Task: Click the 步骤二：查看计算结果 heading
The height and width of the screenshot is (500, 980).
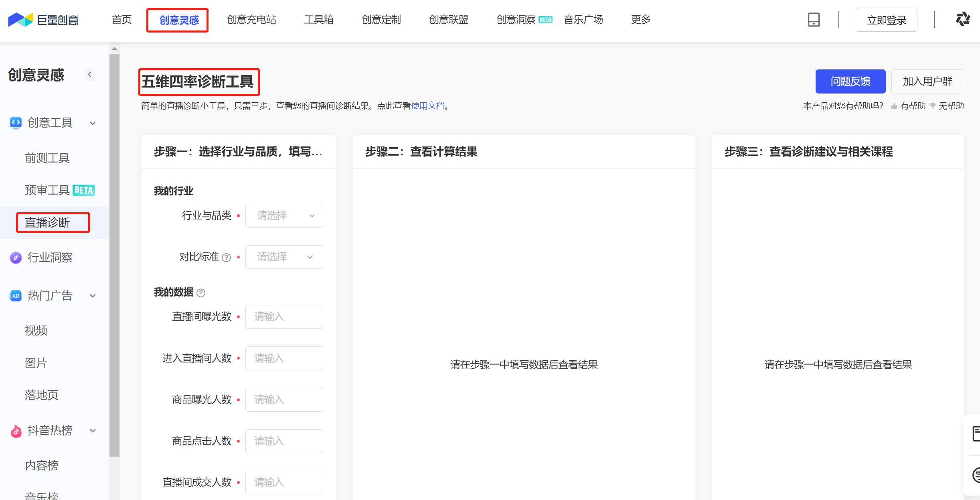Action: point(421,152)
